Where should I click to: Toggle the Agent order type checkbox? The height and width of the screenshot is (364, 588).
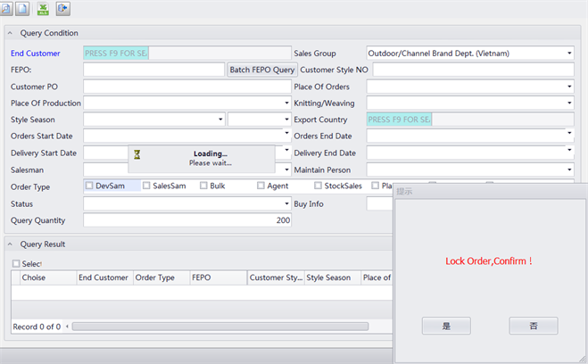[261, 186]
